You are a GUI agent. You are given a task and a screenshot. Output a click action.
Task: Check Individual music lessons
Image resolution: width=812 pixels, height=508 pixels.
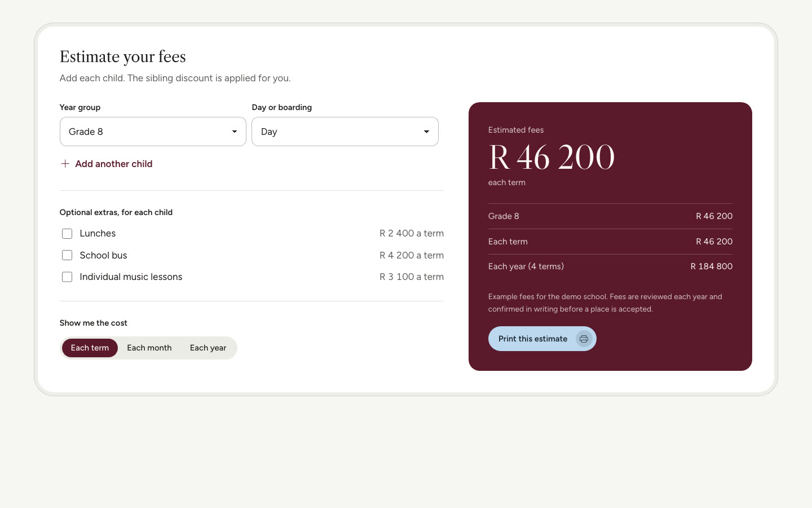(67, 277)
